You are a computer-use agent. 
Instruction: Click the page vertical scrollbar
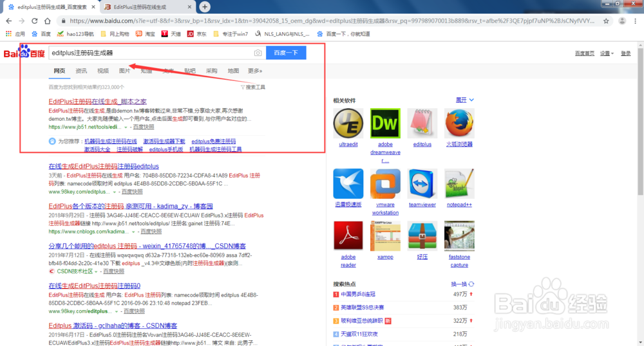(x=640, y=123)
